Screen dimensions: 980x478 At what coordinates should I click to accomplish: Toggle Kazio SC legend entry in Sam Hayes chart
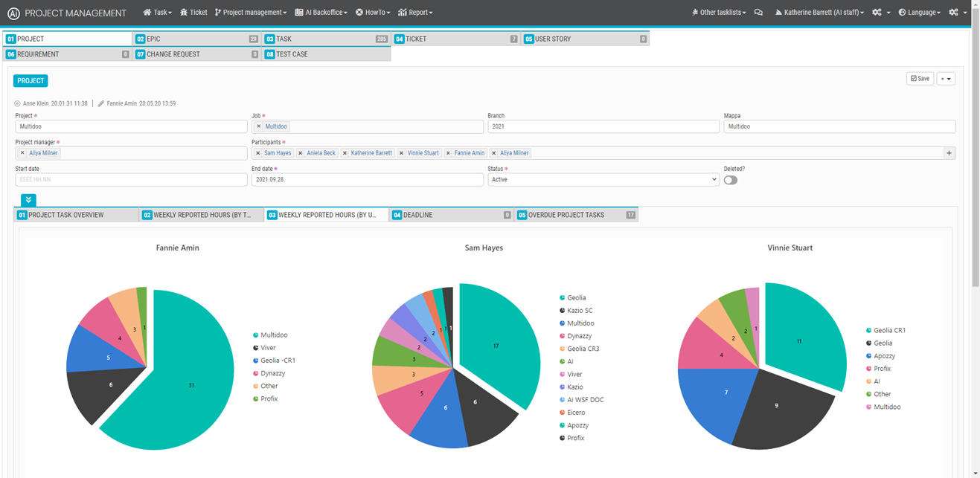576,311
